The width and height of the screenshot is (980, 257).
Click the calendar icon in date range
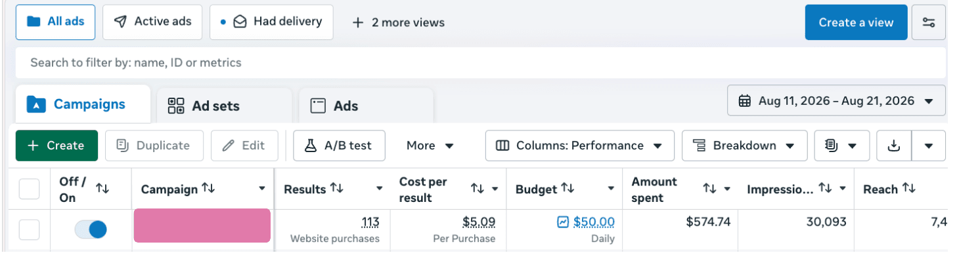click(745, 101)
